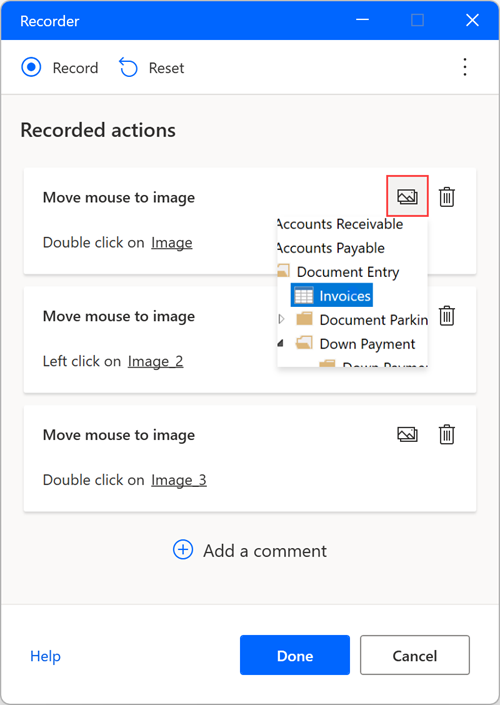The height and width of the screenshot is (705, 500).
Task: Delete the Double click on Image_3 action
Action: (x=446, y=434)
